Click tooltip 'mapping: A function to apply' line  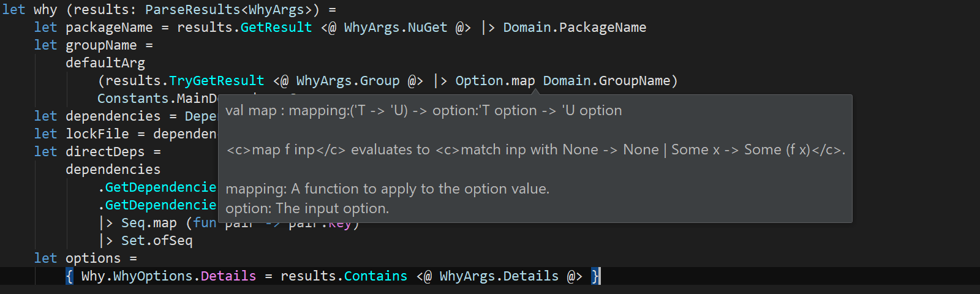(388, 189)
